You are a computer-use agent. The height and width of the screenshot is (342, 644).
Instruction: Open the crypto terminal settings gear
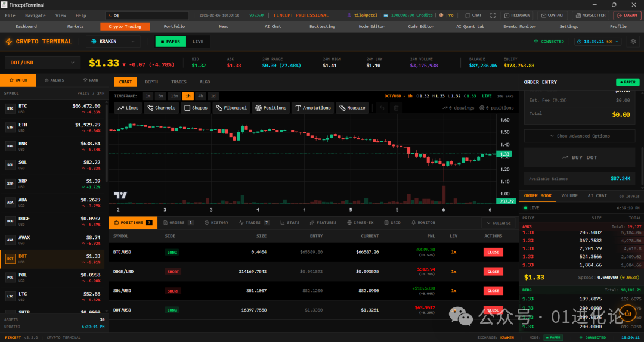coord(633,42)
